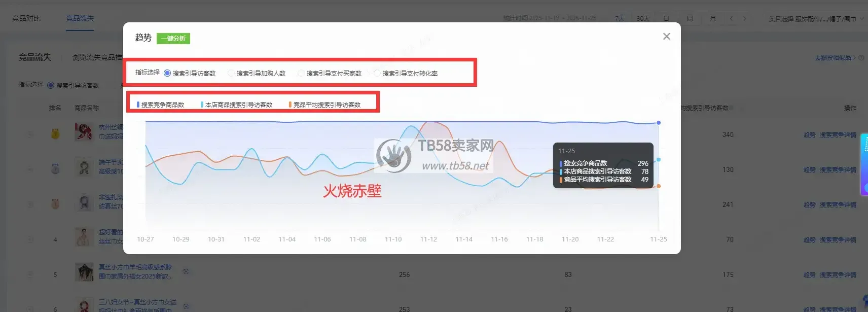Expand row 5 with its expander
Image resolution: width=868 pixels, height=312 pixels.
tap(30, 274)
